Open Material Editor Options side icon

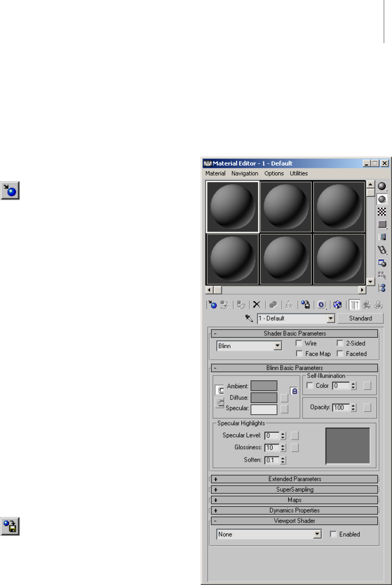pos(382,263)
